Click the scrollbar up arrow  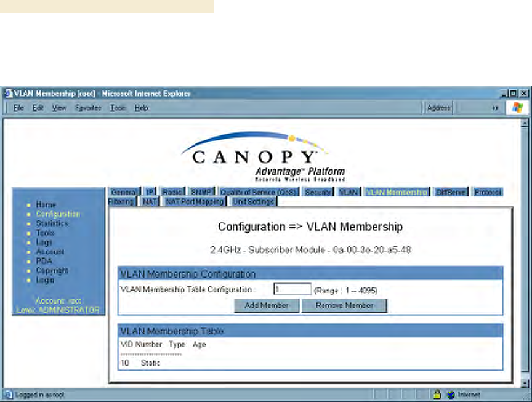click(x=525, y=123)
